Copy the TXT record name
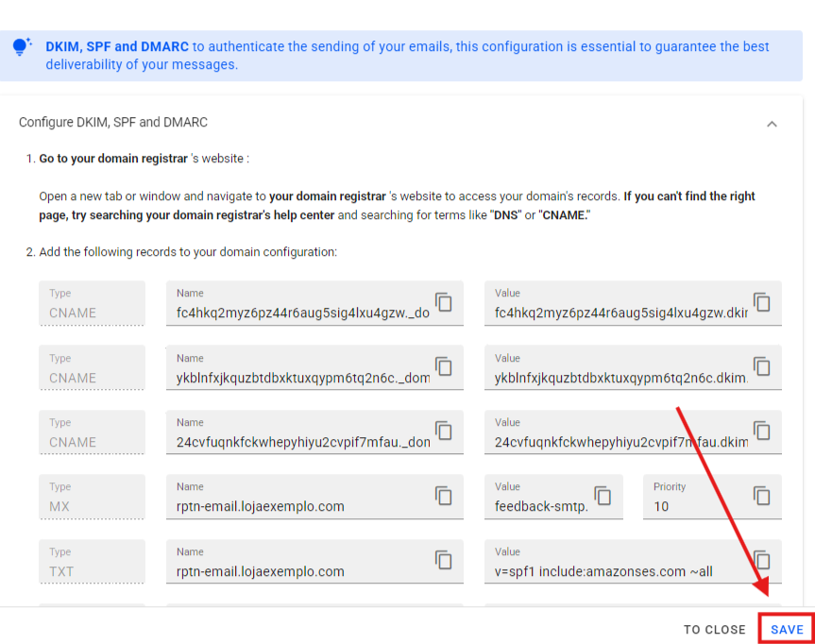This screenshot has height=644, width=815. pos(443,560)
